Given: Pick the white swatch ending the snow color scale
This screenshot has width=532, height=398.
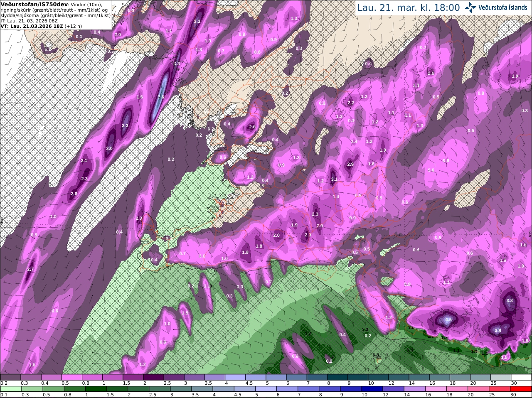Looking at the screenshot, I should click(x=522, y=377).
